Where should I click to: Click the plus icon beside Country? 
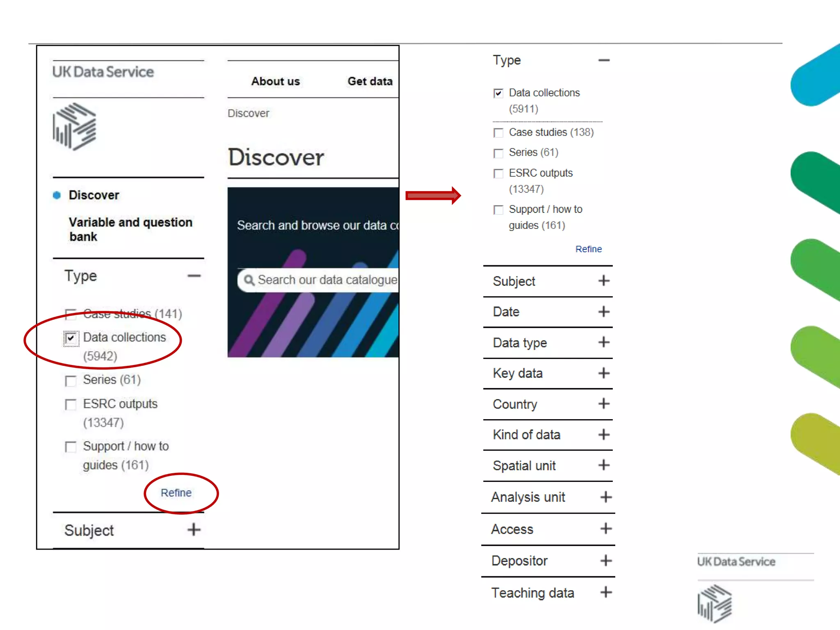tap(603, 404)
